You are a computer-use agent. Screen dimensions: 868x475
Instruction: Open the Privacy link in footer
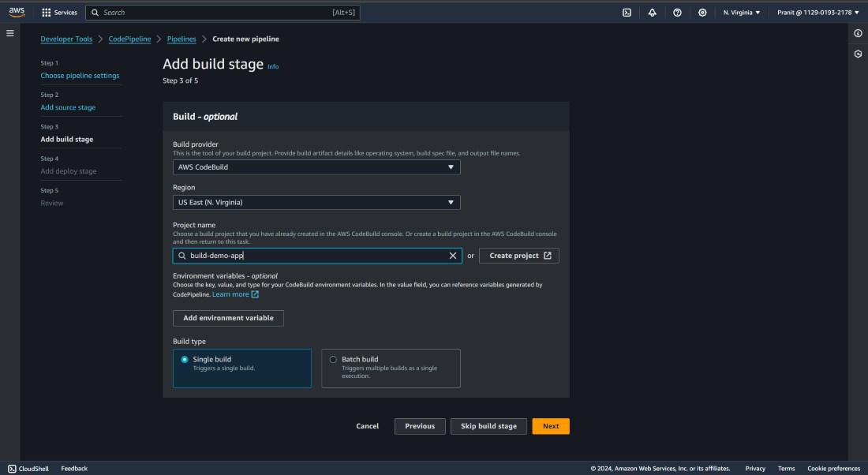755,469
